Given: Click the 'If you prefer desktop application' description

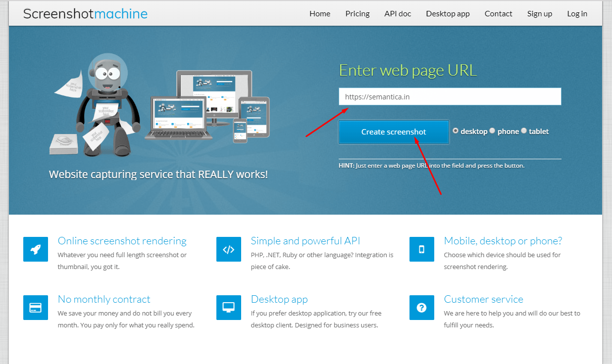Looking at the screenshot, I should 316,319.
